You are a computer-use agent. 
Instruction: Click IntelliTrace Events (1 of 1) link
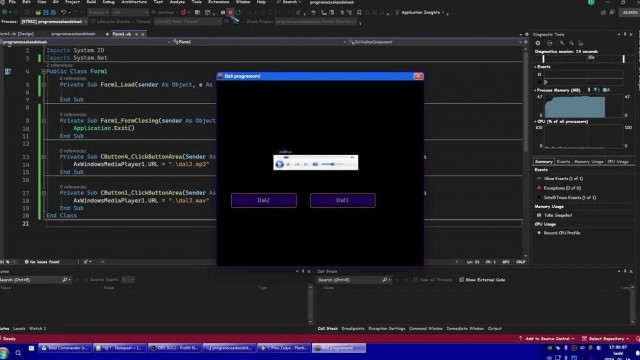point(570,198)
